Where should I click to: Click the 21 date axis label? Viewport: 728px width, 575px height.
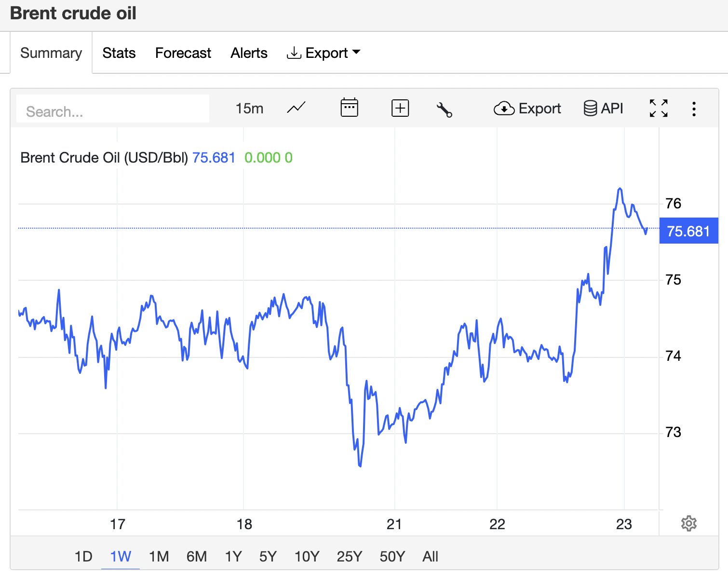pos(394,524)
